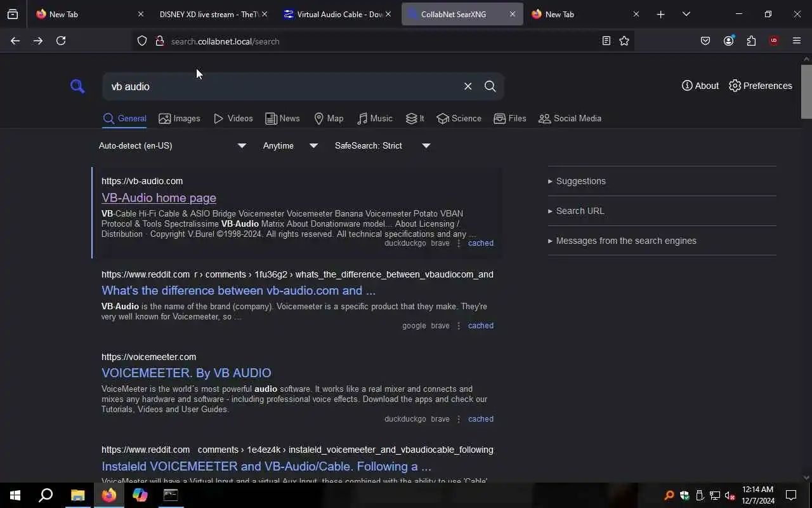812x508 pixels.
Task: Open the uBlock Origin extension icon
Action: (x=774, y=41)
